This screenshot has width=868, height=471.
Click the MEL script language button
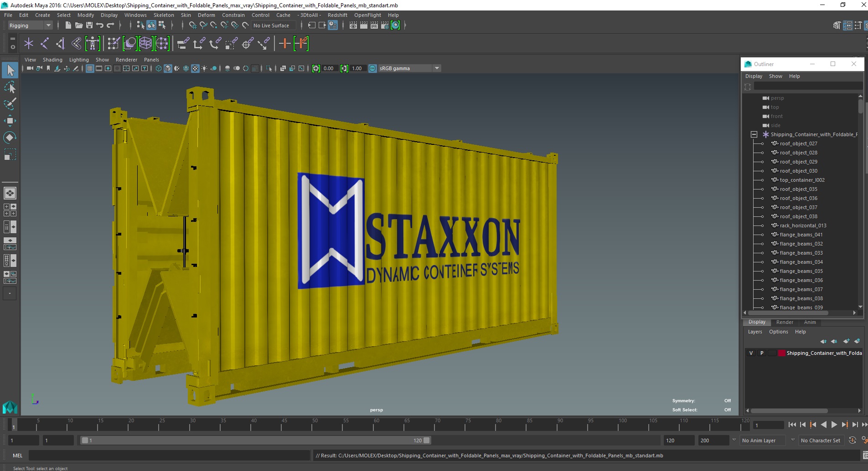point(17,456)
